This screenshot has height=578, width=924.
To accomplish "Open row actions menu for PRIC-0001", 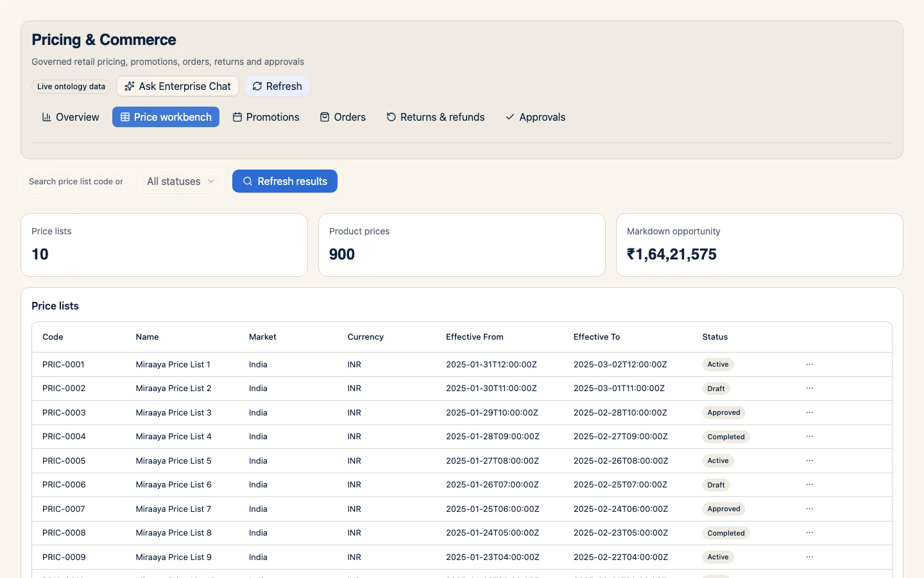I will [810, 364].
